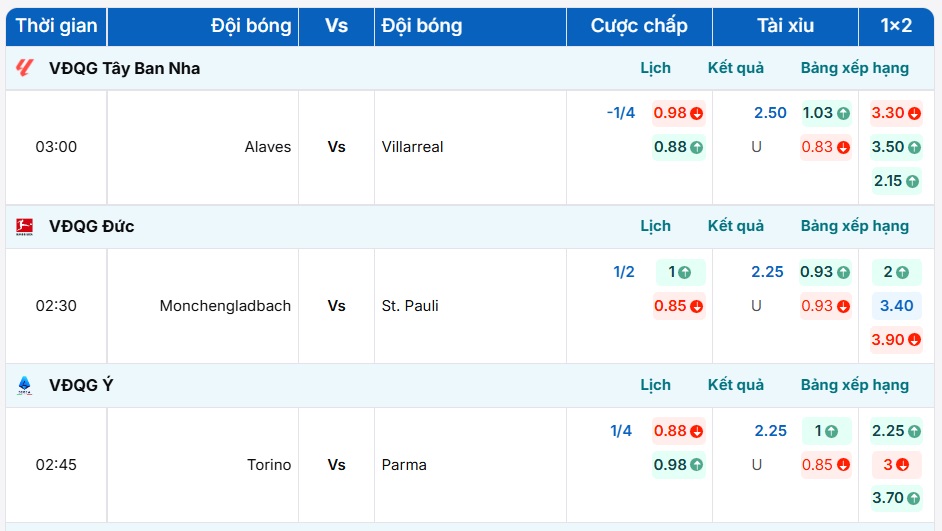
Task: Click the Cược chấp column header
Action: coord(638,26)
